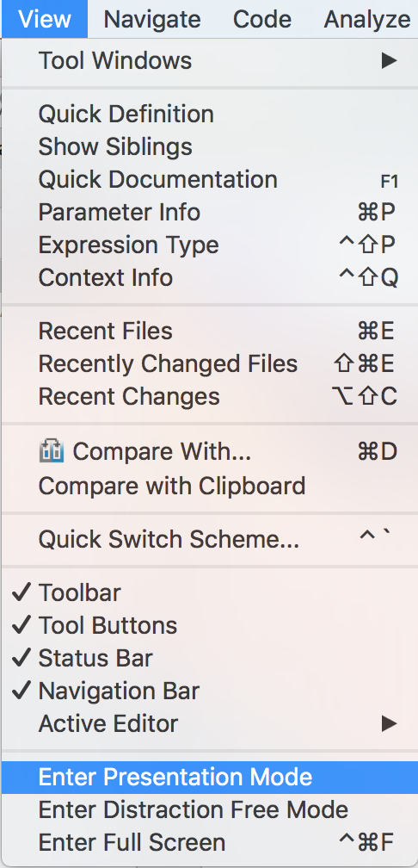Screen dimensions: 418x868
Task: Choose Compare with Clipboard
Action: [x=209, y=486]
